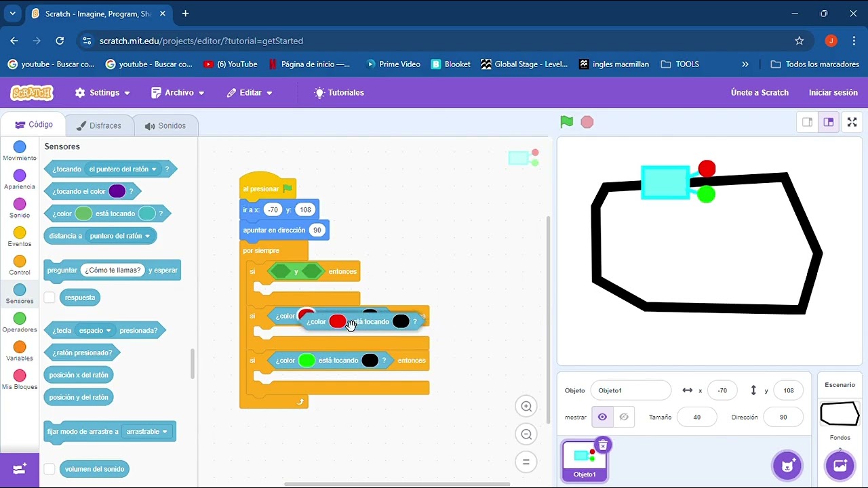Click Únete a Scratch link
This screenshot has width=868, height=488.
(759, 93)
